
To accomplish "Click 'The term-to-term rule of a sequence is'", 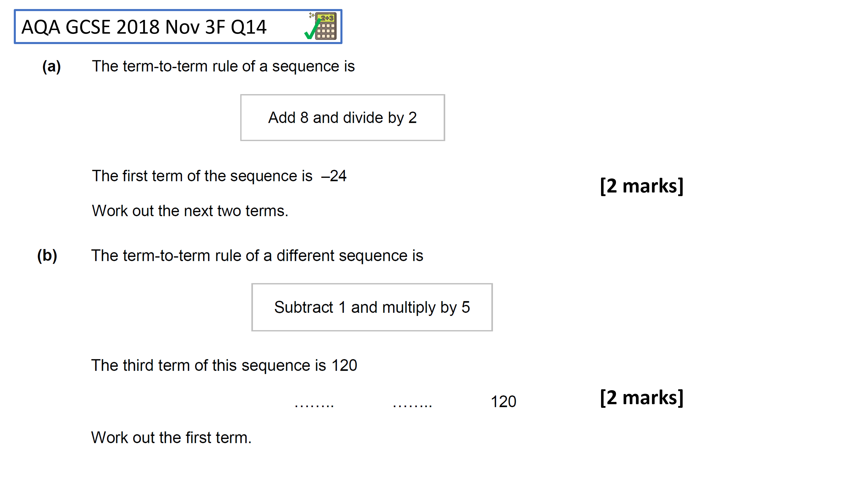I will (223, 66).
